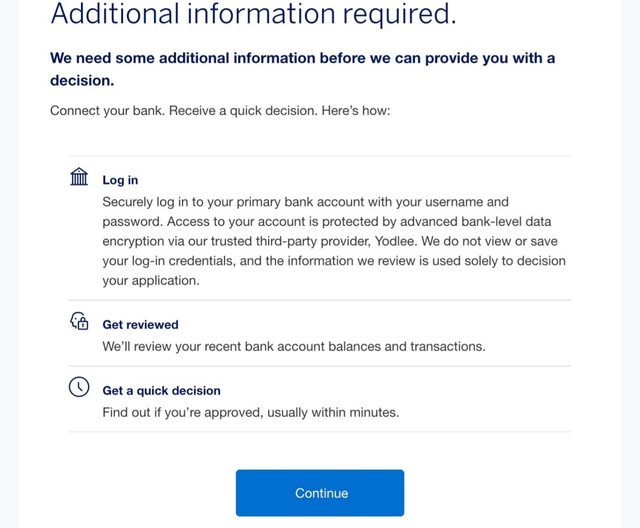Click 'Find out if you're approved' text
This screenshot has height=528, width=640.
point(183,412)
